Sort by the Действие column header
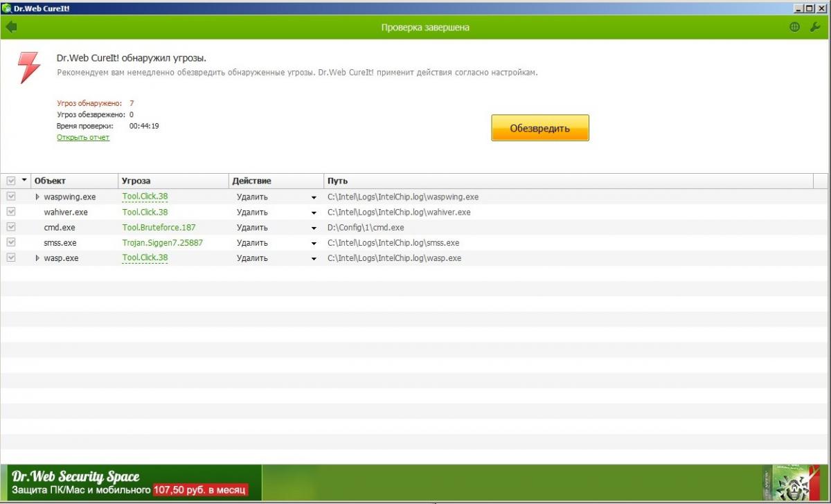Viewport: 831px width, 504px height. point(276,181)
